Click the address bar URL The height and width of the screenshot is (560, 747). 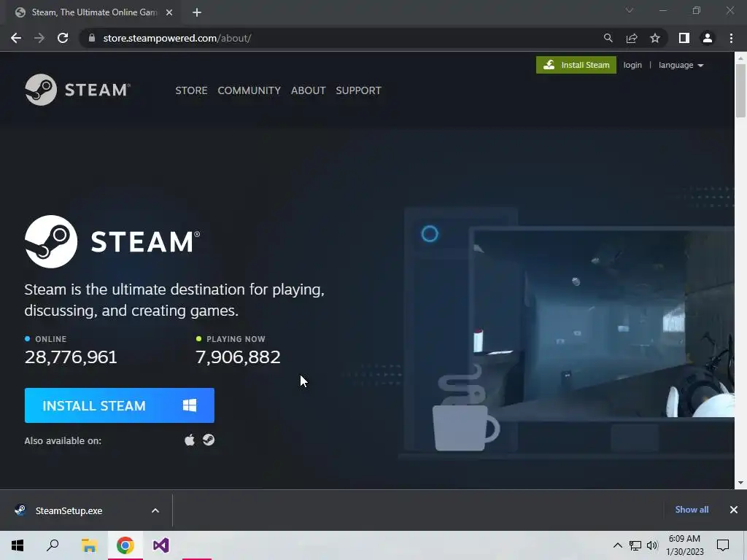click(x=177, y=38)
